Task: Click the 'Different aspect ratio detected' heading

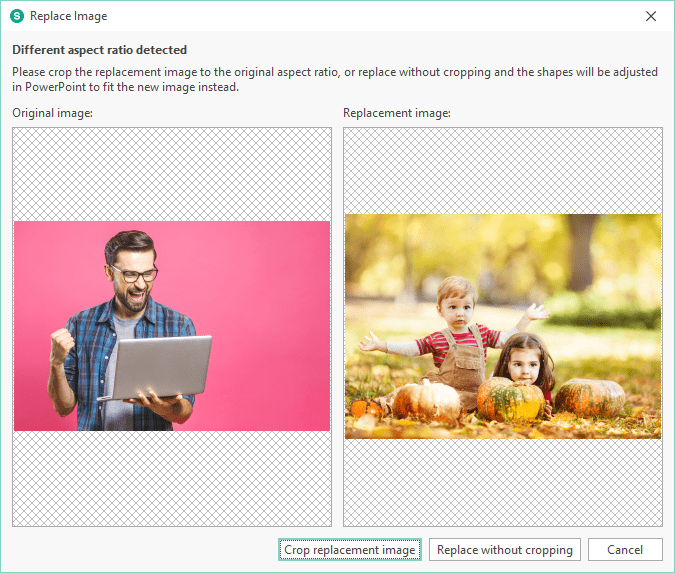Action: (x=99, y=50)
